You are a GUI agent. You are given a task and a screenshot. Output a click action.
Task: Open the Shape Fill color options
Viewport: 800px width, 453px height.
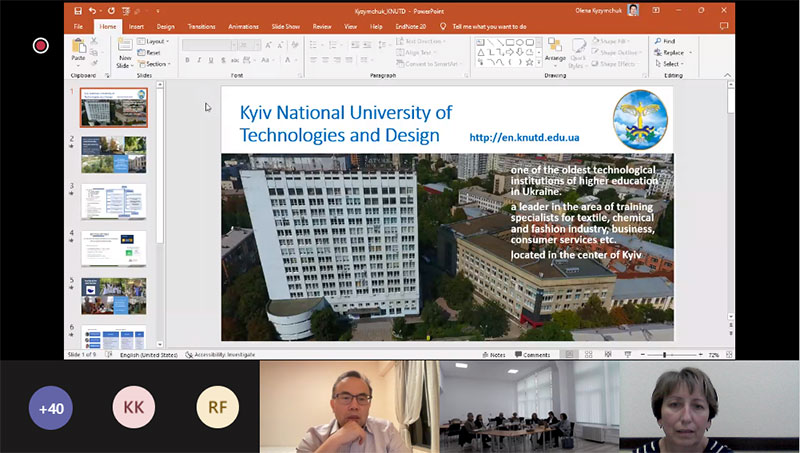(x=611, y=41)
